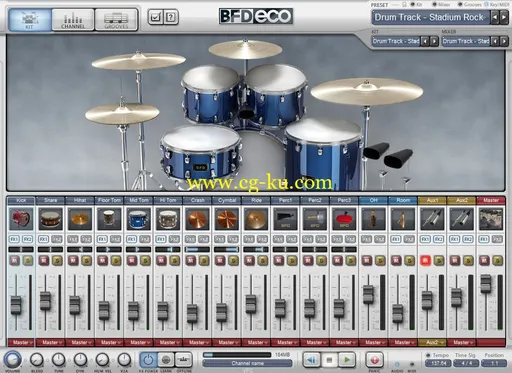This screenshot has width=512, height=373.
Task: Open Ride channel output Master dropdown
Action: 256,342
